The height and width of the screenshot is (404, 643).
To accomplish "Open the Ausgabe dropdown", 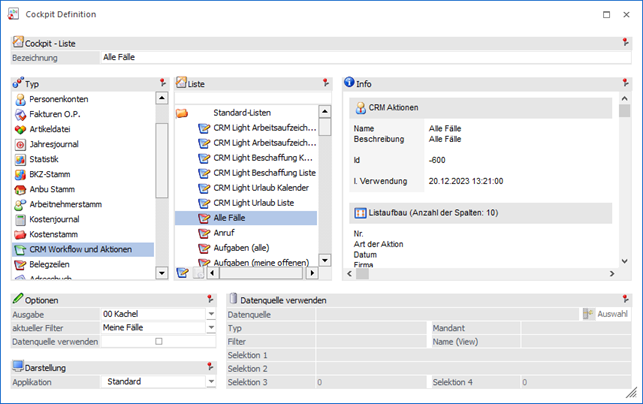I will (x=211, y=314).
